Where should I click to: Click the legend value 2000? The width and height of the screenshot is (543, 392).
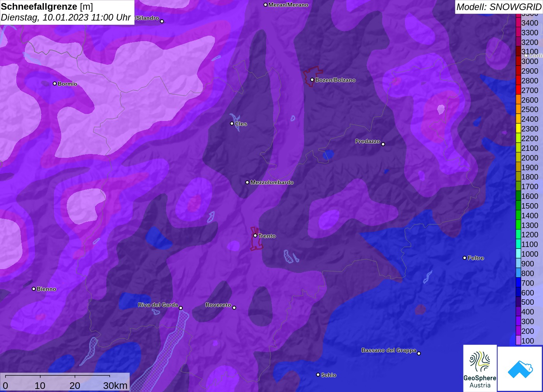point(530,158)
